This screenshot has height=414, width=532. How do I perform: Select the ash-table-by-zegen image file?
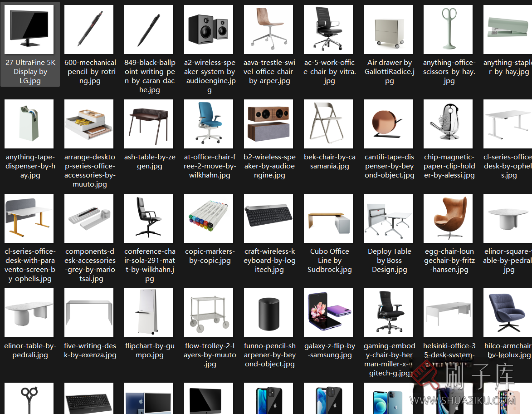(149, 124)
